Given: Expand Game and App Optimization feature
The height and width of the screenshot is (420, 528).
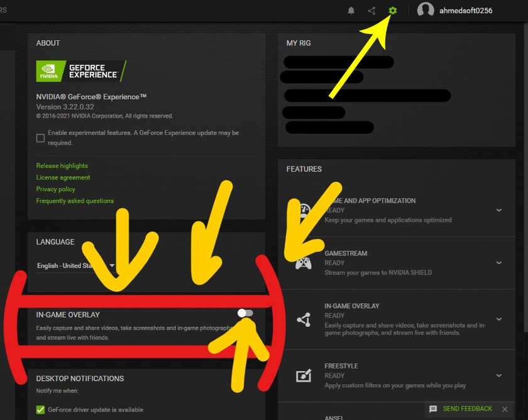Looking at the screenshot, I should [499, 210].
